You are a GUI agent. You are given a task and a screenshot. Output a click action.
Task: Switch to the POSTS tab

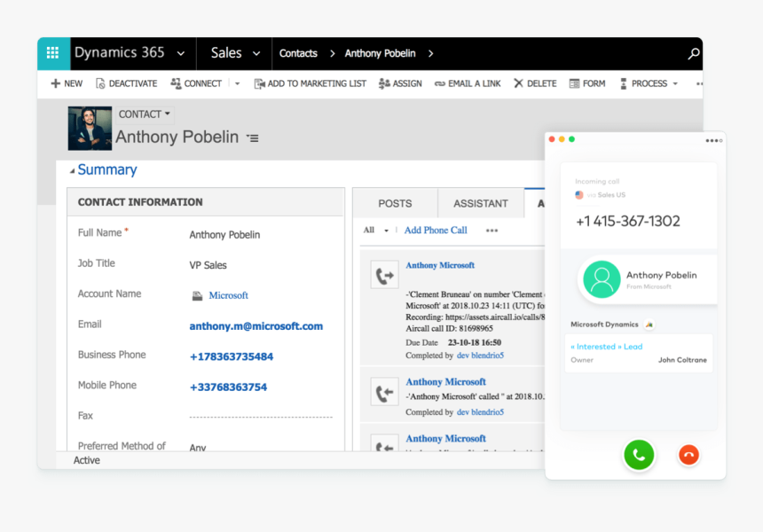pyautogui.click(x=395, y=203)
